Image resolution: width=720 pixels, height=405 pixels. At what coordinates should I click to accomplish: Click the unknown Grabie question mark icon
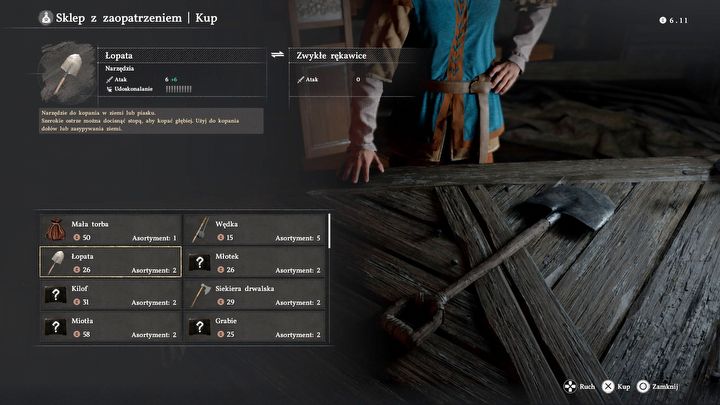click(x=200, y=327)
